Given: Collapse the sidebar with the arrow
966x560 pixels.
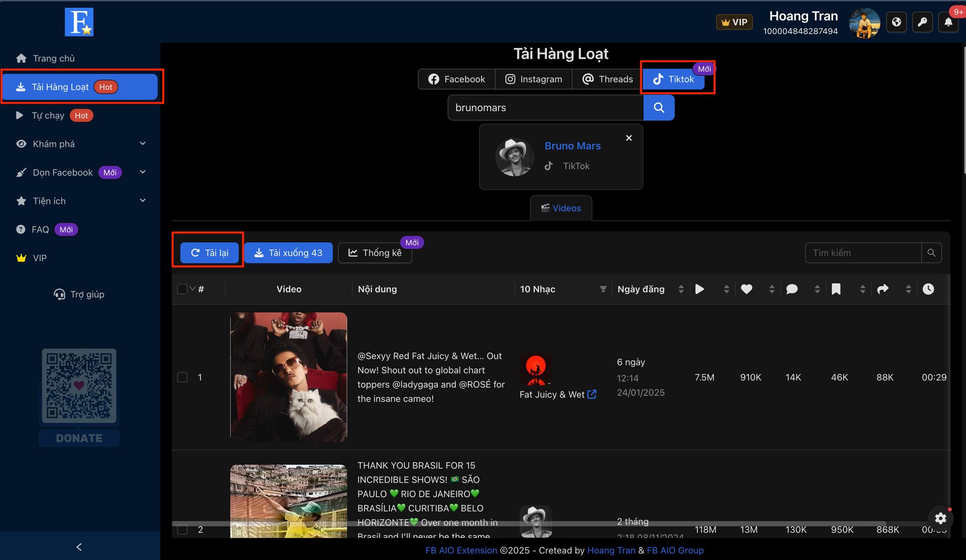Looking at the screenshot, I should click(x=79, y=547).
